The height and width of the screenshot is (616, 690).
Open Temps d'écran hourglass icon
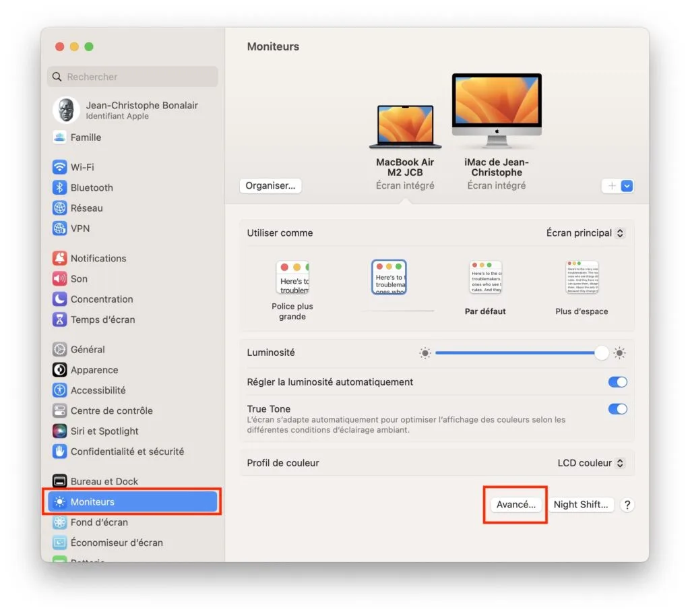coord(59,319)
